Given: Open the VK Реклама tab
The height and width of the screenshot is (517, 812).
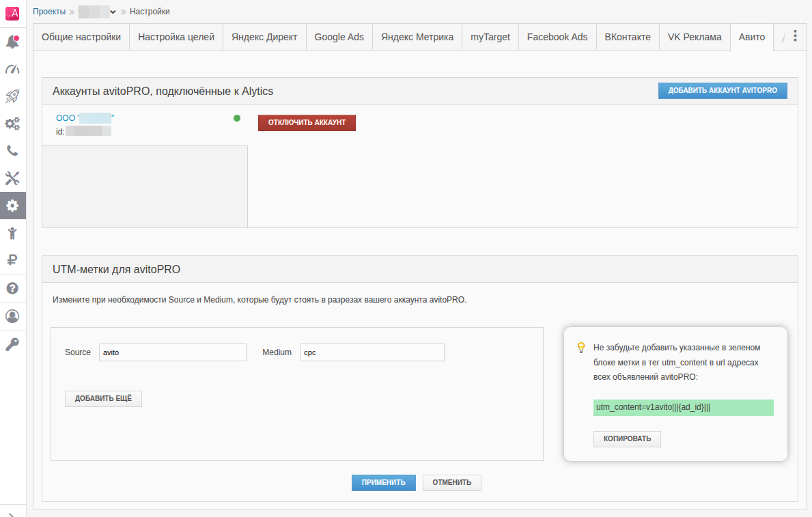Looking at the screenshot, I should coord(695,37).
